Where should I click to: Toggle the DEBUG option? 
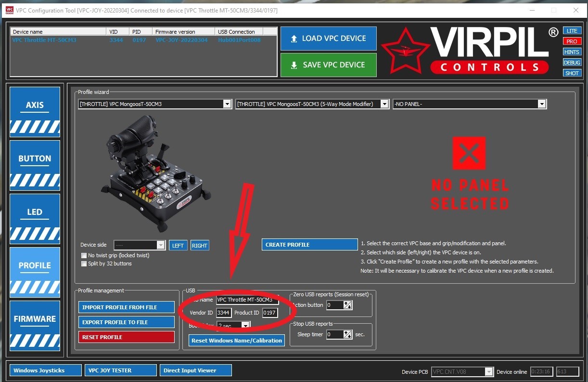(572, 63)
